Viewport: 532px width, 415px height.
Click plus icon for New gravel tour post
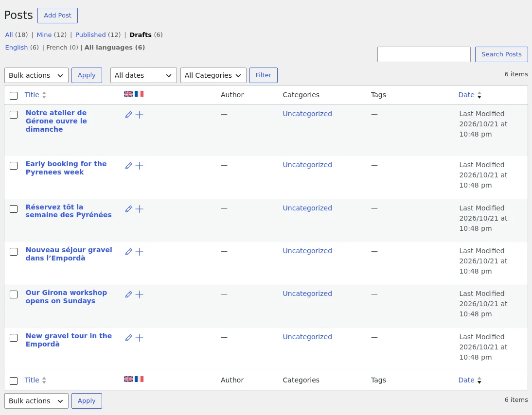[139, 338]
